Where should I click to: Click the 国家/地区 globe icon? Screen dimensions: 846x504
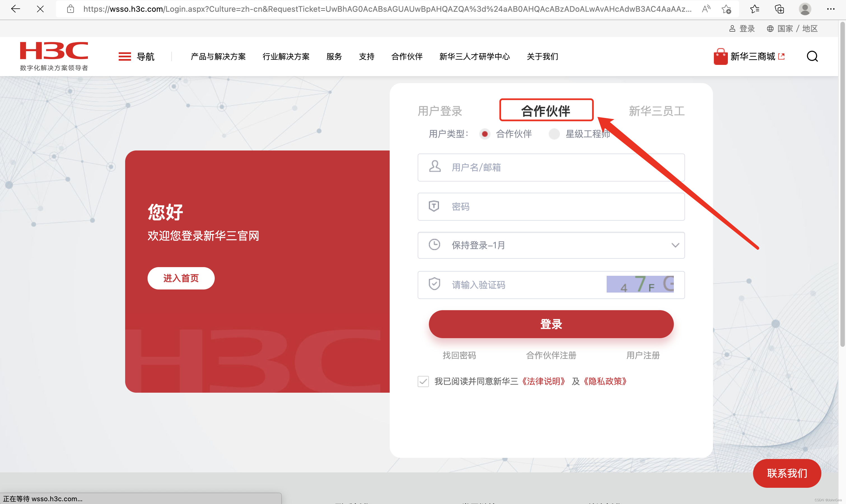point(770,28)
